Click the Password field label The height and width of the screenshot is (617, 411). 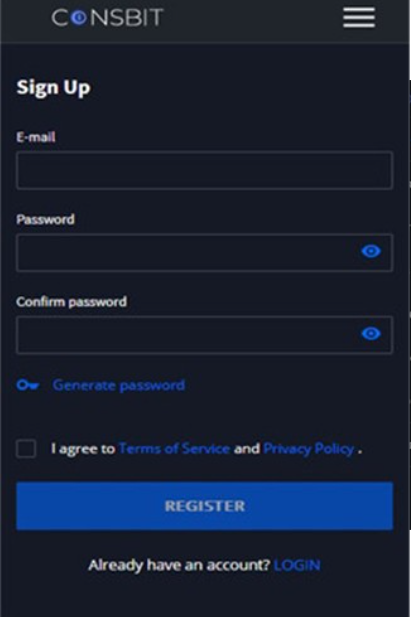(x=45, y=220)
